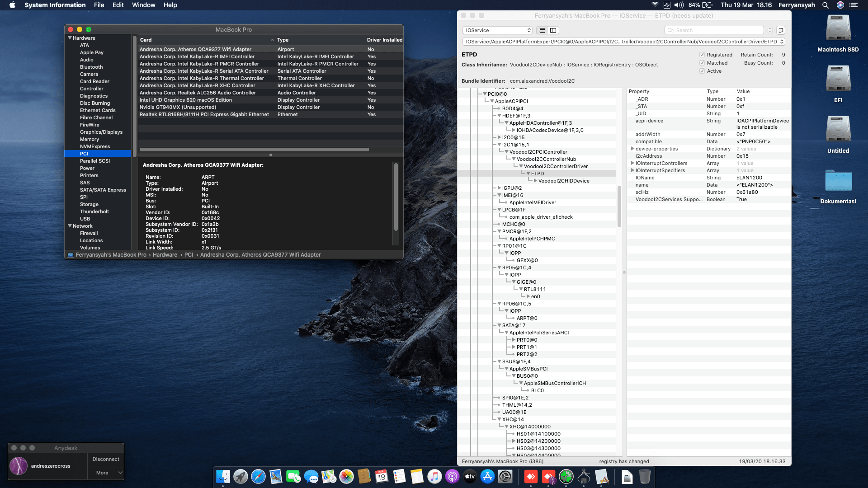868x488 pixels.
Task: Switch IORegistryExplorer to list view
Action: [x=542, y=30]
